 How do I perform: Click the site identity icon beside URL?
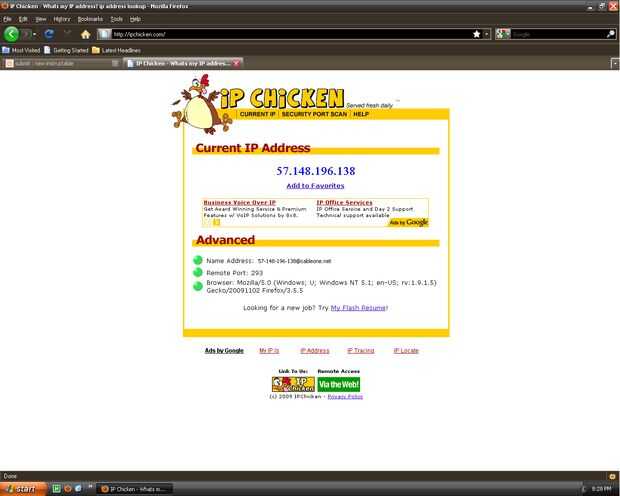tap(104, 34)
